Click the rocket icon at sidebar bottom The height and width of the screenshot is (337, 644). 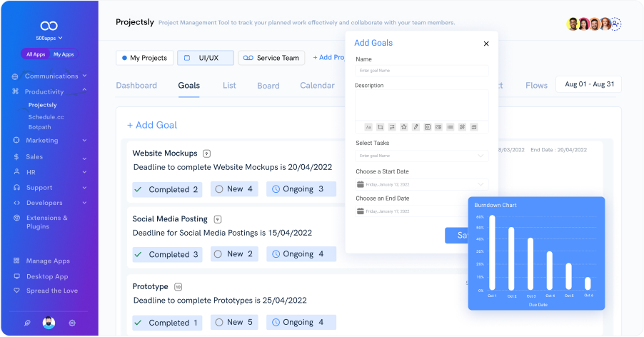click(x=27, y=323)
